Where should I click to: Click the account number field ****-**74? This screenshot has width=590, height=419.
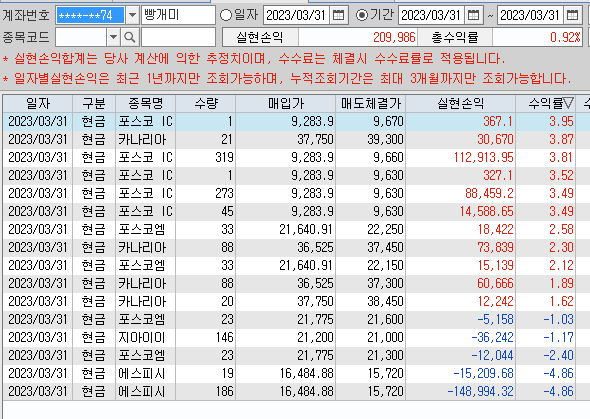click(90, 15)
